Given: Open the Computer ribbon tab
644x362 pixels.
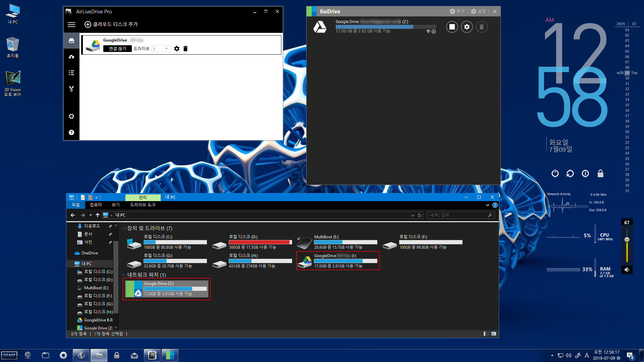Looking at the screenshot, I should coord(96,205).
